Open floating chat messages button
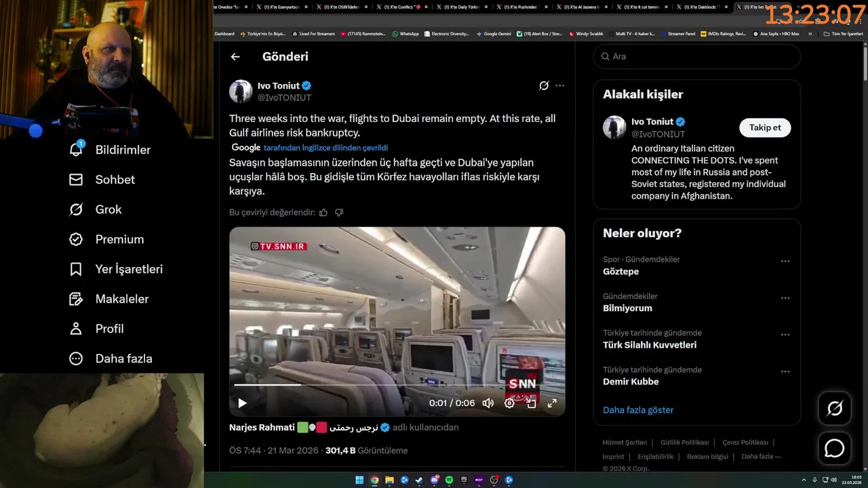The image size is (868, 488). point(834,449)
